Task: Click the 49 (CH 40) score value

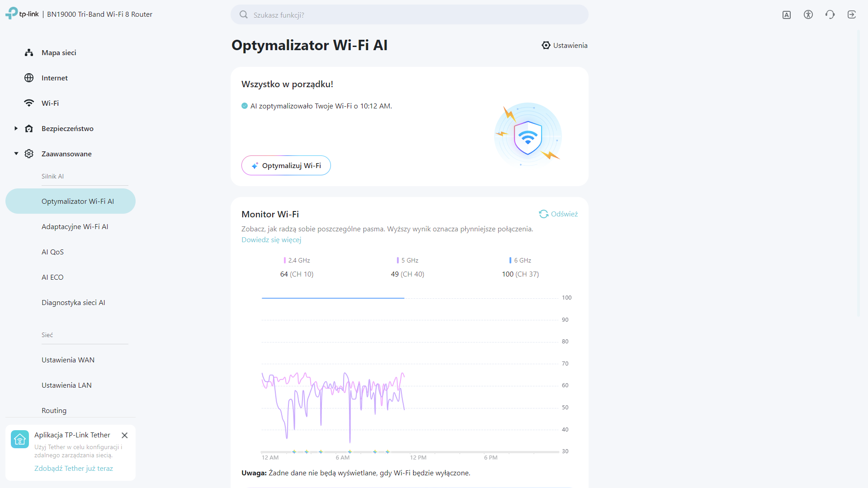Action: [x=407, y=274]
